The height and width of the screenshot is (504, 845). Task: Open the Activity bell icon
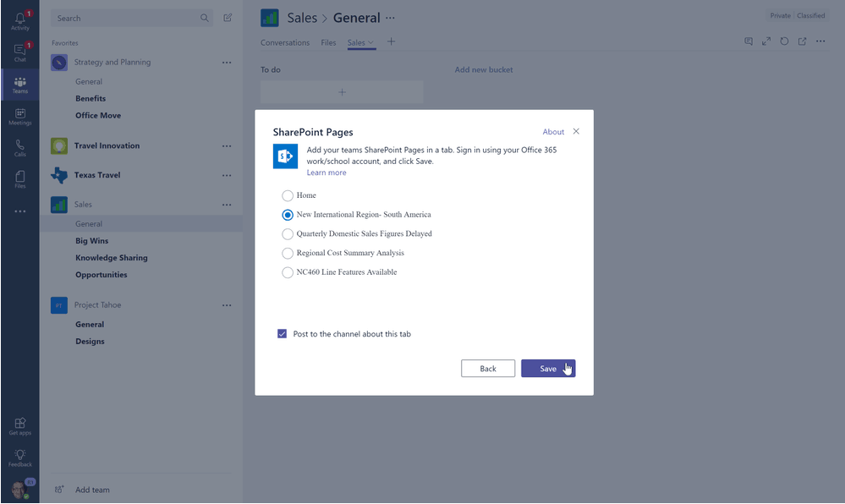(20, 20)
